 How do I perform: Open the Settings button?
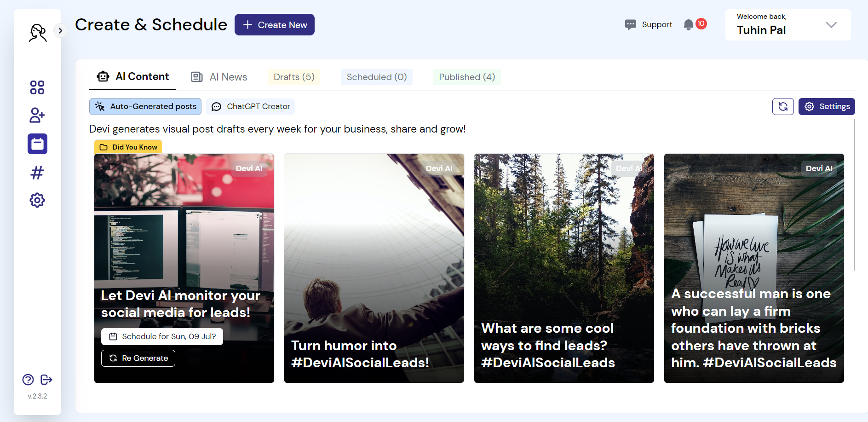point(827,107)
